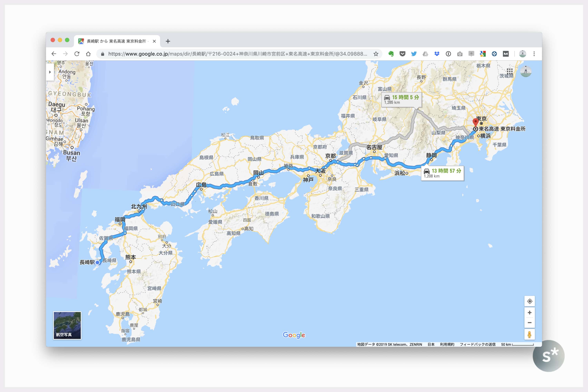Image resolution: width=588 pixels, height=392 pixels.
Task: Zoom in with the plus button
Action: (x=530, y=313)
